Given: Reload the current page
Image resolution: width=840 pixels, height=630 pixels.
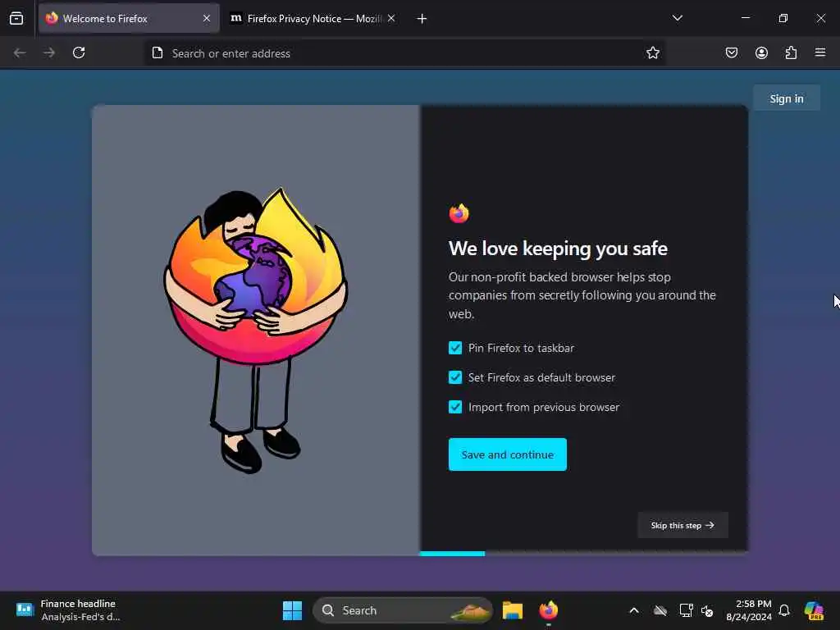Looking at the screenshot, I should (79, 52).
